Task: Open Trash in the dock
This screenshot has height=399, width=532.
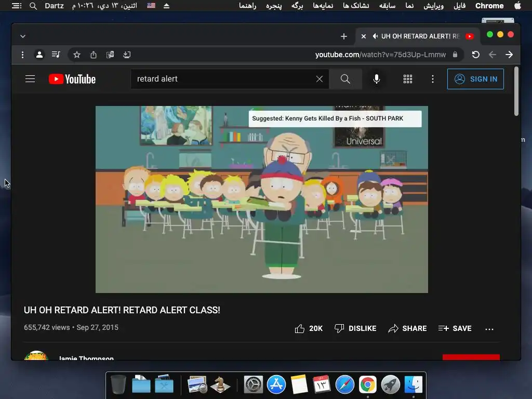Action: pyautogui.click(x=118, y=384)
